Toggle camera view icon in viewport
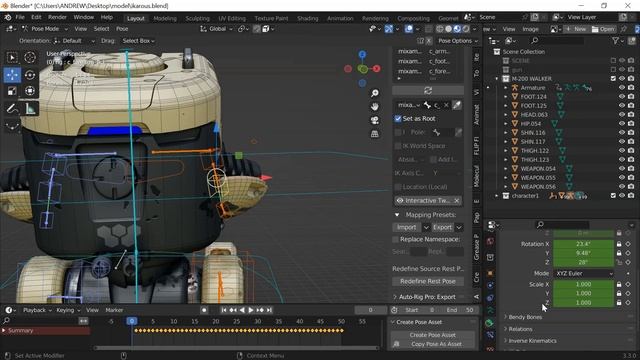Image resolution: width=640 pixels, height=360 pixels. 374,120
